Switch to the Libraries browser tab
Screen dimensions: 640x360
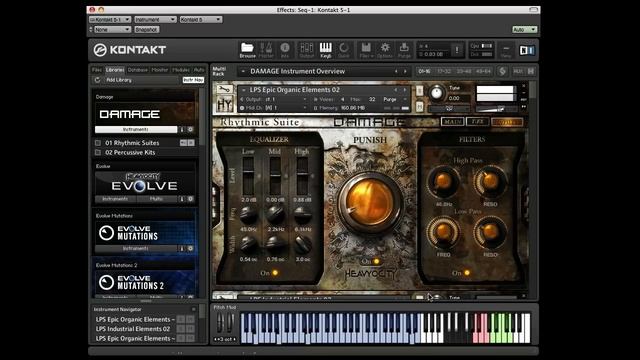coord(115,70)
